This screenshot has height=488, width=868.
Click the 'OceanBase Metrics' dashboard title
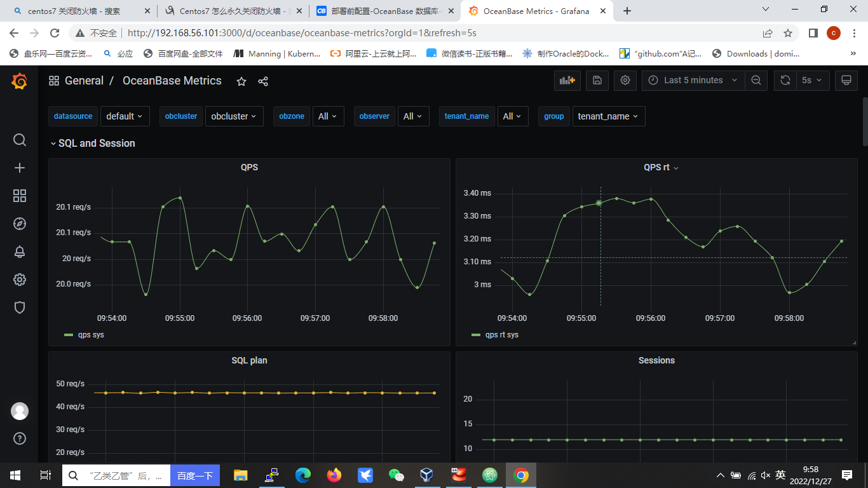coord(172,81)
